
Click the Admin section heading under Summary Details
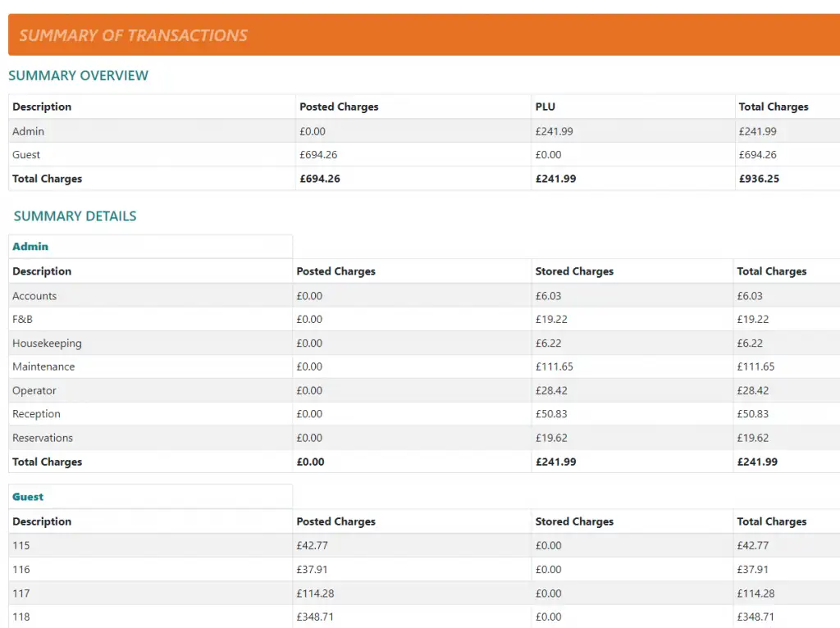(x=30, y=246)
